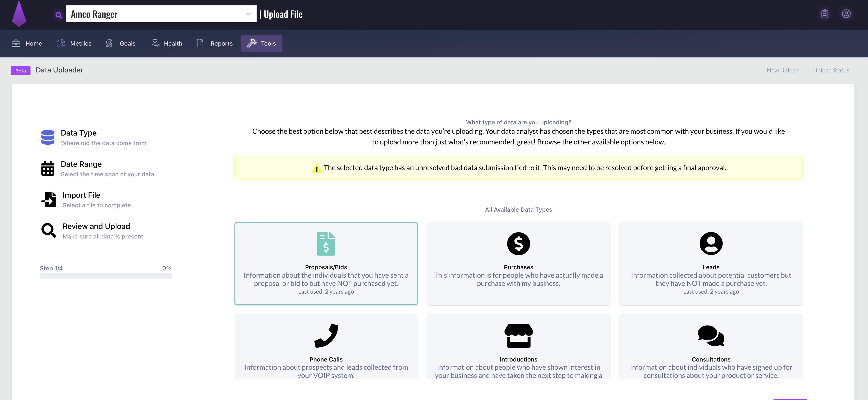Screen dimensions: 868x400
Task: Click the Consultations chat bubbles icon
Action: pos(711,336)
